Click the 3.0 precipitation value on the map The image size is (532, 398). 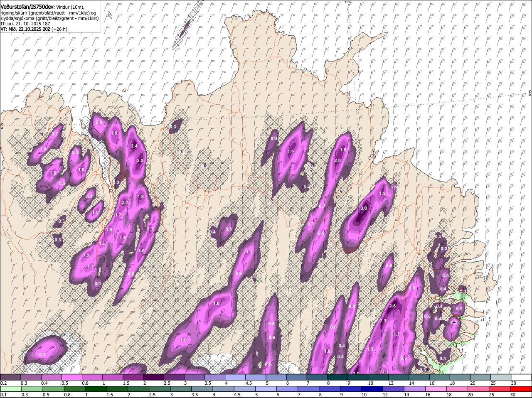[x=364, y=208]
